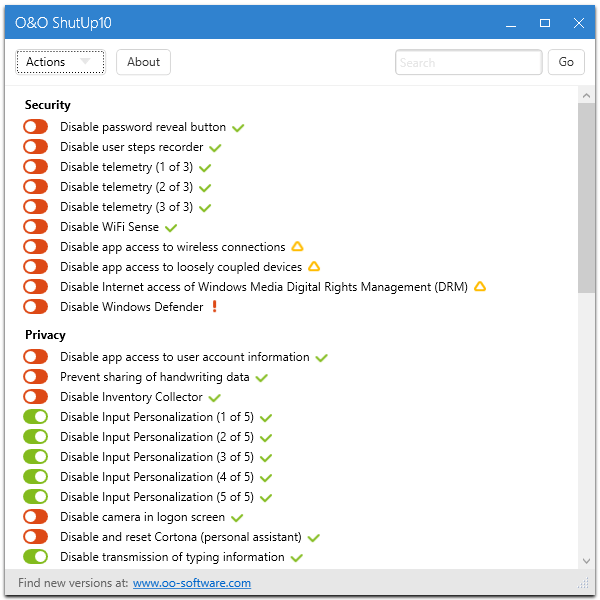
Task: Click red exclamation mark beside Disable Windows Defender
Action: tap(214, 307)
